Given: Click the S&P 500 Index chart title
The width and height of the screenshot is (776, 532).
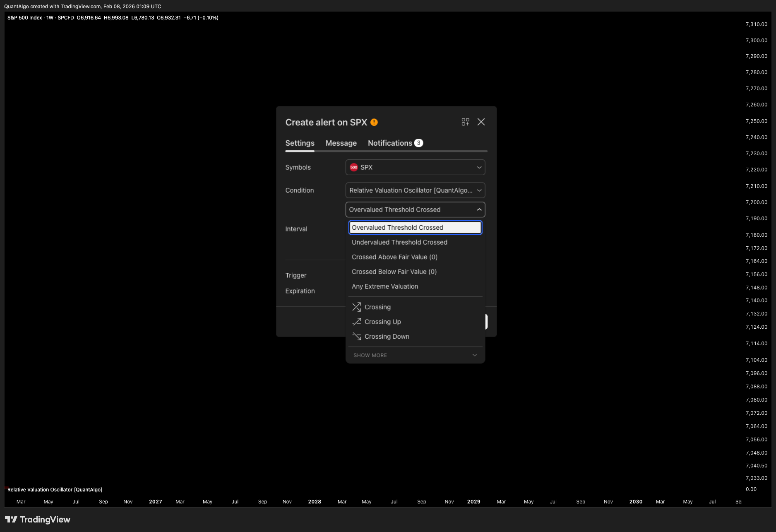Looking at the screenshot, I should tap(25, 18).
